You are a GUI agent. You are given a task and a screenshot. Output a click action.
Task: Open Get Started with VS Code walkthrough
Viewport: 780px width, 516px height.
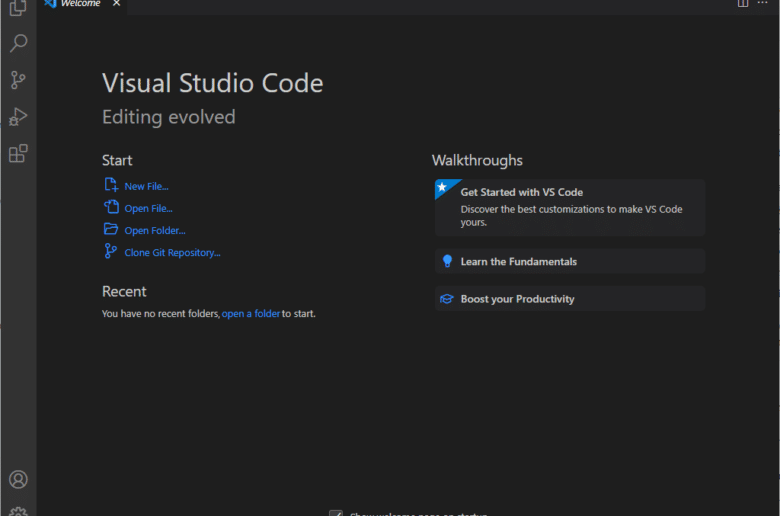pyautogui.click(x=570, y=207)
